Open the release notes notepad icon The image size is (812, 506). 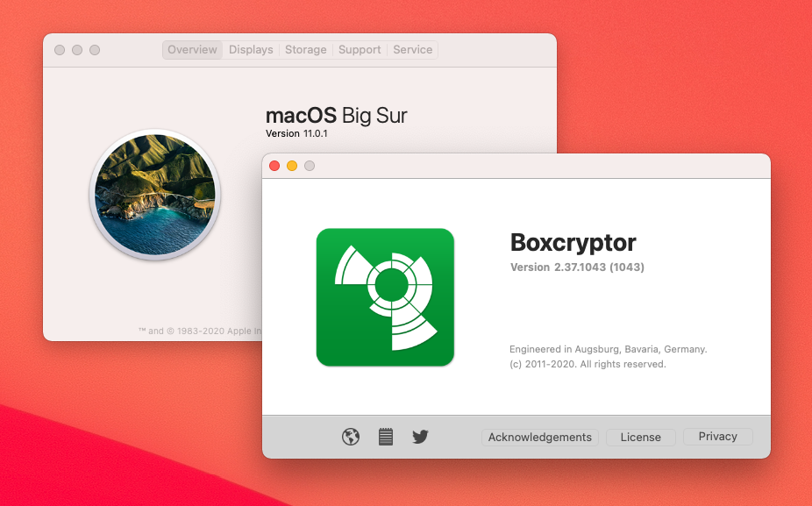pos(385,437)
